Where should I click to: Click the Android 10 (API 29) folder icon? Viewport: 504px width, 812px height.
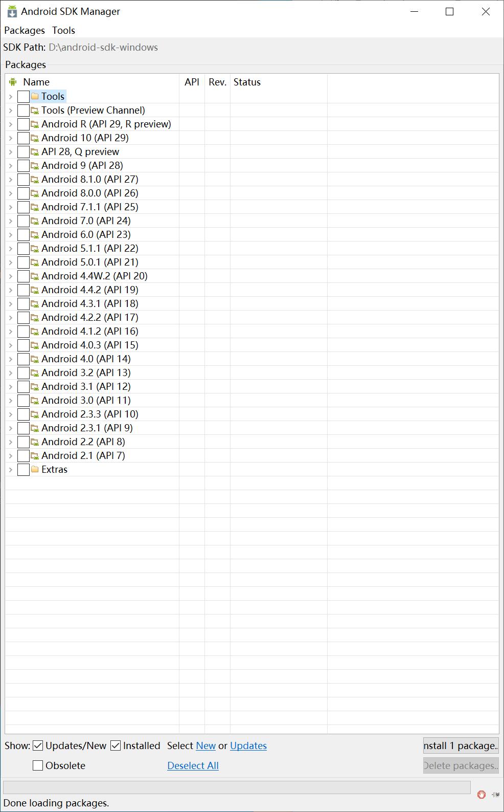point(35,138)
